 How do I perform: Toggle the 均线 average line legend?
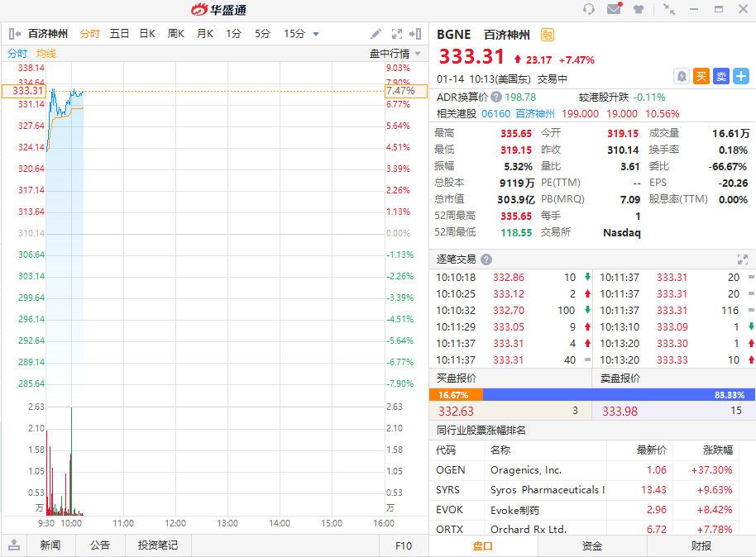pos(46,54)
